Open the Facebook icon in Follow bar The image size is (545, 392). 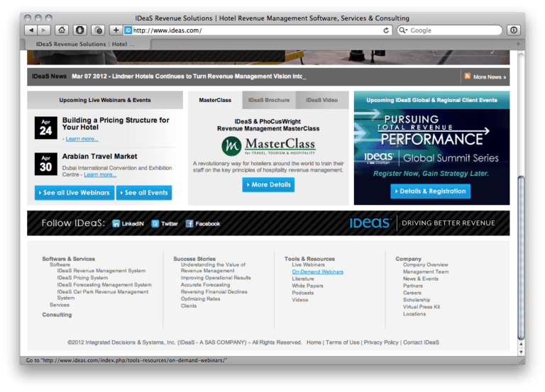(x=189, y=223)
